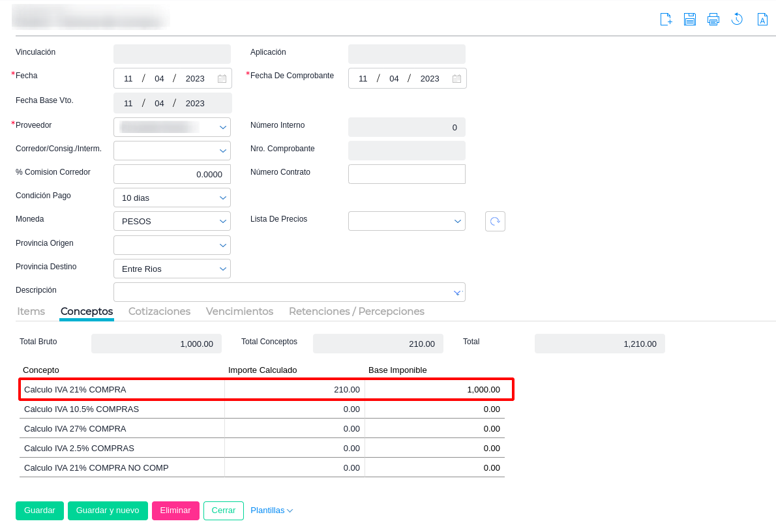The height and width of the screenshot is (532, 776).
Task: Click the document 'A' icon in toolbar
Action: point(762,19)
